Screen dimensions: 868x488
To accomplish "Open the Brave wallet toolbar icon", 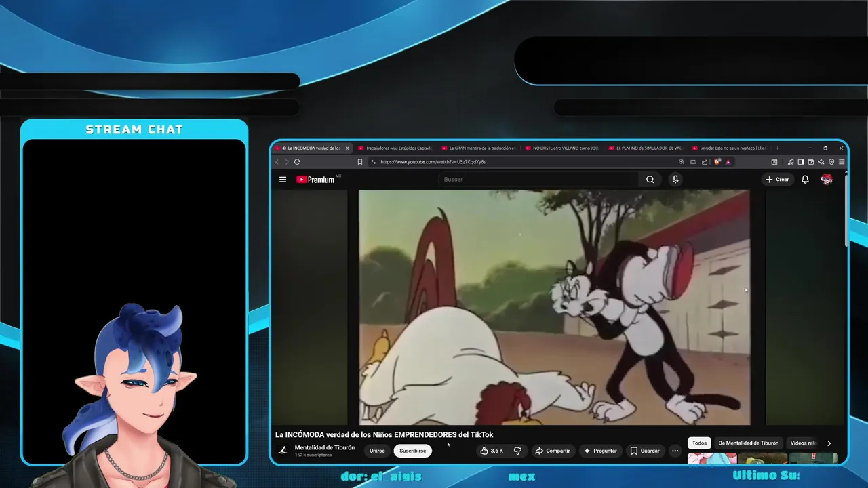I will tap(811, 162).
